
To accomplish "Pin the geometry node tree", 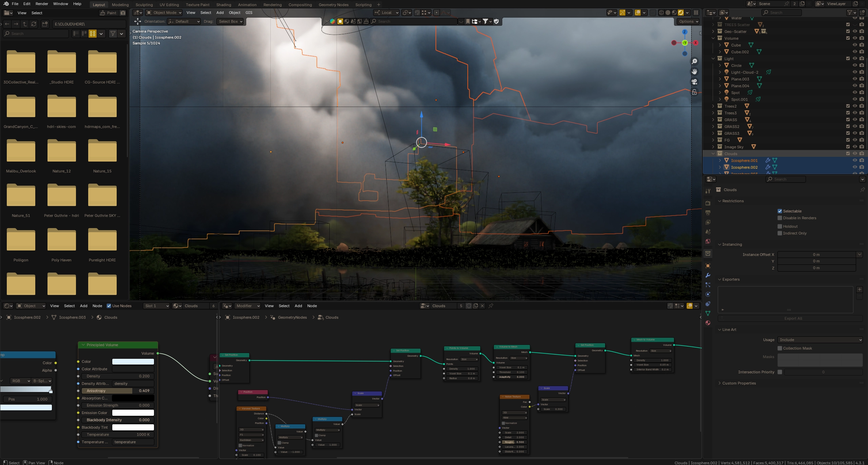I will click(491, 306).
